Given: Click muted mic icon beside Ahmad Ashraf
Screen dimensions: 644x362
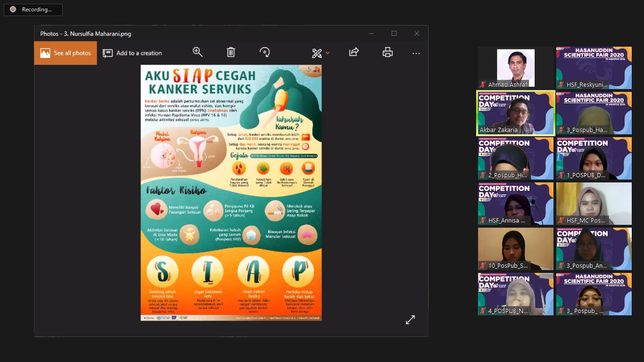Looking at the screenshot, I should [x=483, y=84].
